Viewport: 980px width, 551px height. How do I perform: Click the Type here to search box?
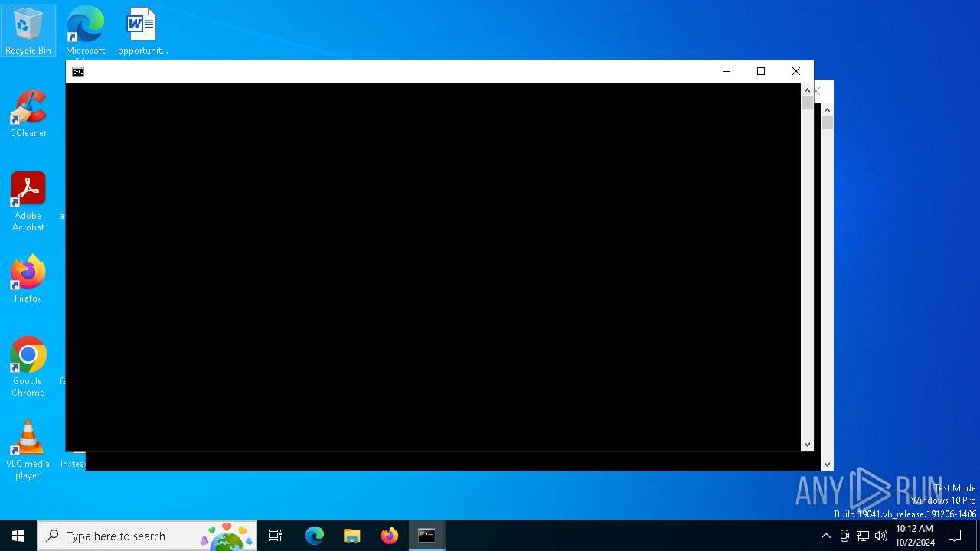[x=147, y=536]
